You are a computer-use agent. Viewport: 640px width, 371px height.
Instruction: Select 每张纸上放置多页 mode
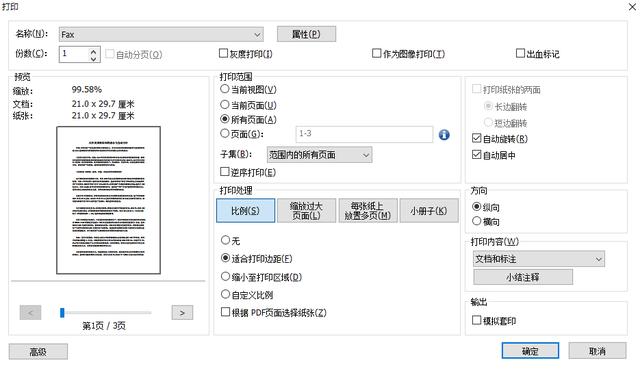point(368,211)
